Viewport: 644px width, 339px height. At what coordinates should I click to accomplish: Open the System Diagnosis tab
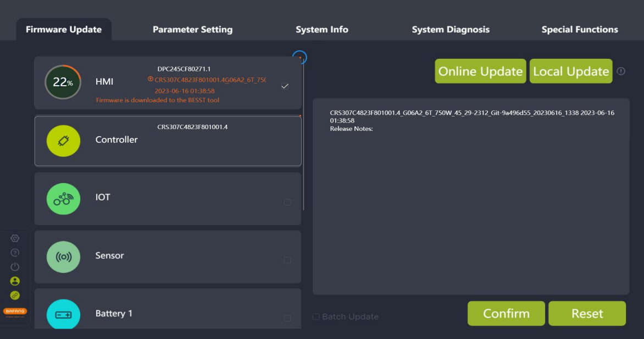tap(451, 30)
